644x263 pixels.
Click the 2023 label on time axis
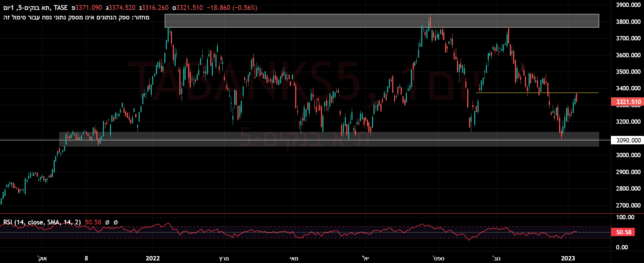pyautogui.click(x=568, y=258)
